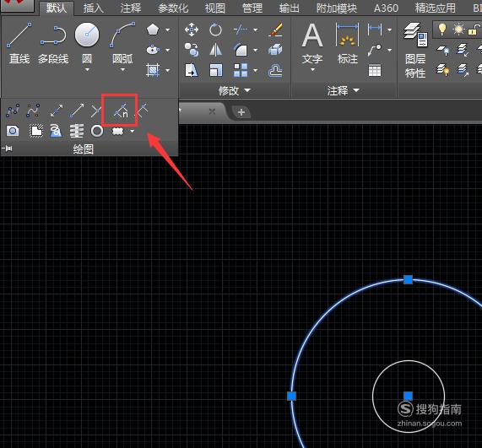Select the 圆 circle tool

click(x=87, y=43)
